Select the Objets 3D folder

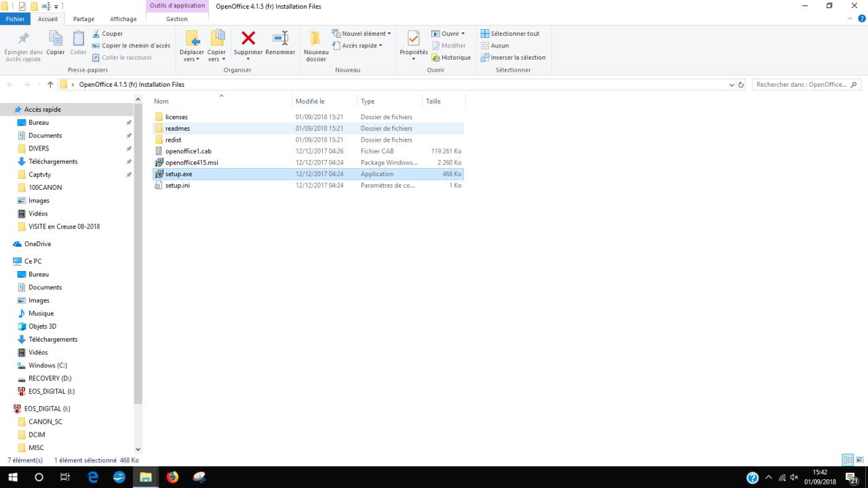pos(42,326)
